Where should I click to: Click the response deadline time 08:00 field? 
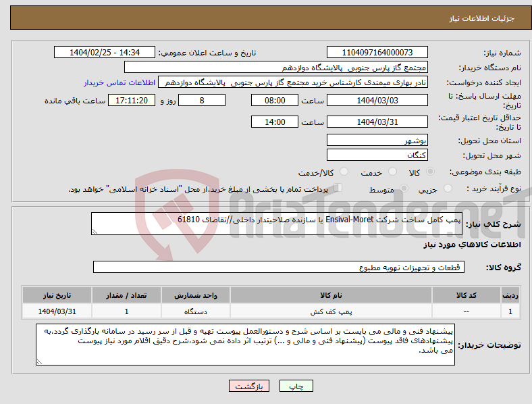[275, 100]
